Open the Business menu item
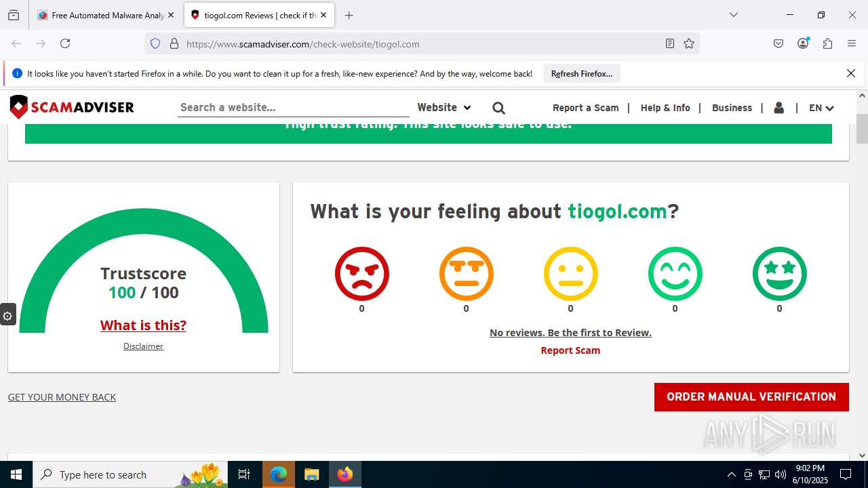The image size is (868, 488). pos(732,108)
